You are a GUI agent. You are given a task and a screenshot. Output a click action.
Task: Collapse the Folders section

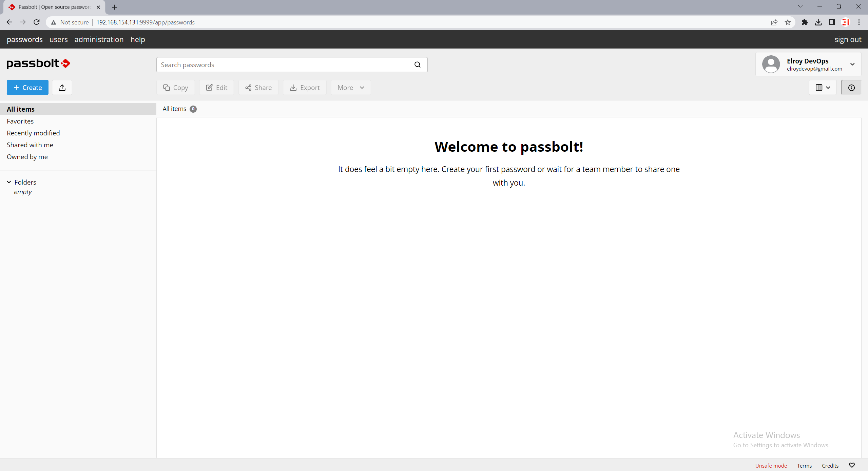tap(9, 182)
